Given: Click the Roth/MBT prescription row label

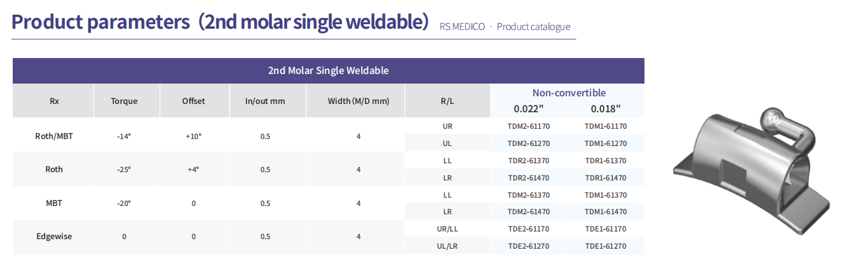Looking at the screenshot, I should point(54,136).
